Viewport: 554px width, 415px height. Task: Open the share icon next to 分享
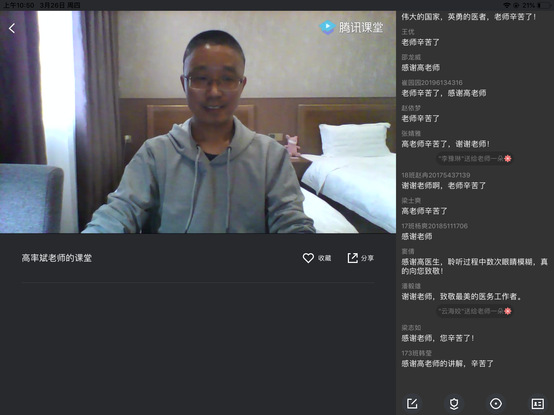353,258
